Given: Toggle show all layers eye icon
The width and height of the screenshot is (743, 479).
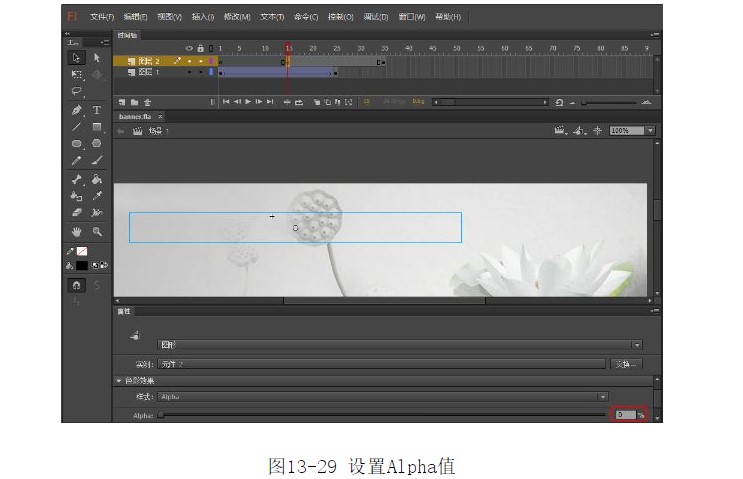Looking at the screenshot, I should (189, 48).
